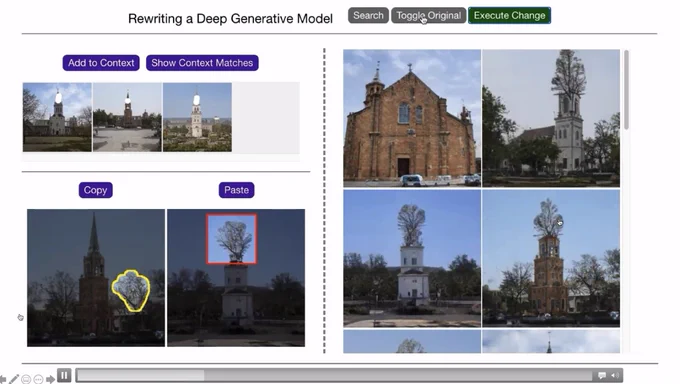Click the red-boxed tree region in the paste image

232,239
